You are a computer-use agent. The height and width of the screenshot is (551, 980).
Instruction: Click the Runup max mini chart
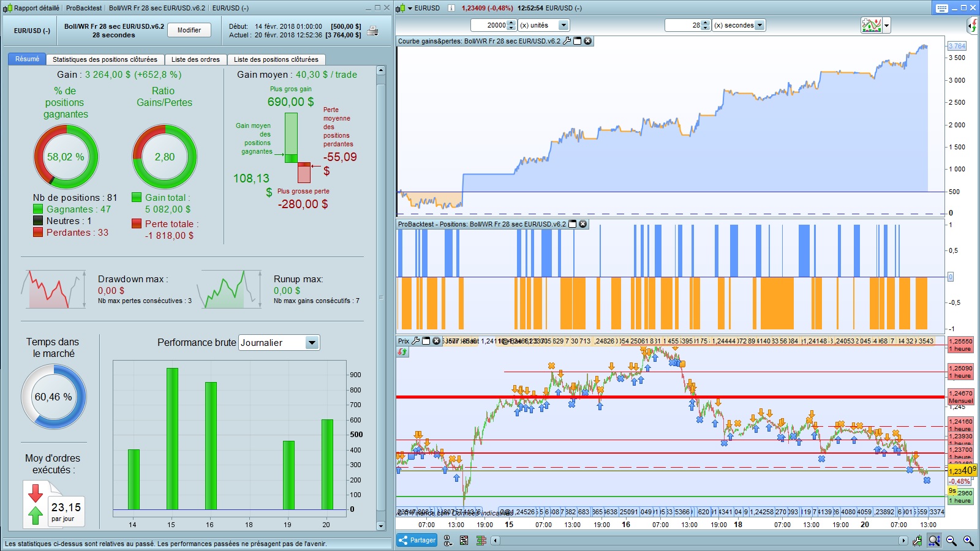(x=229, y=289)
